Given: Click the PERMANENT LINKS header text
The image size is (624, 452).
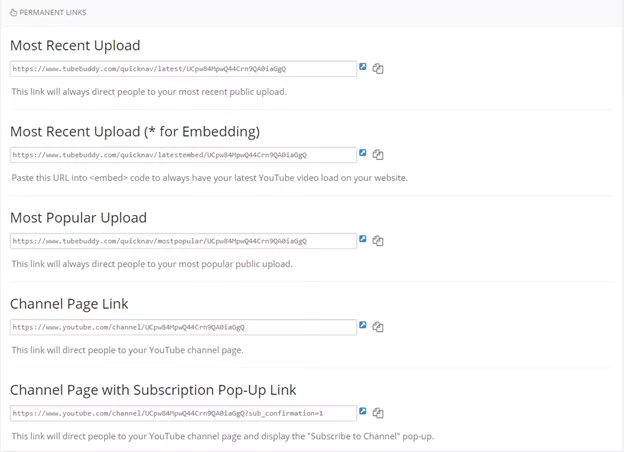Looking at the screenshot, I should [53, 12].
